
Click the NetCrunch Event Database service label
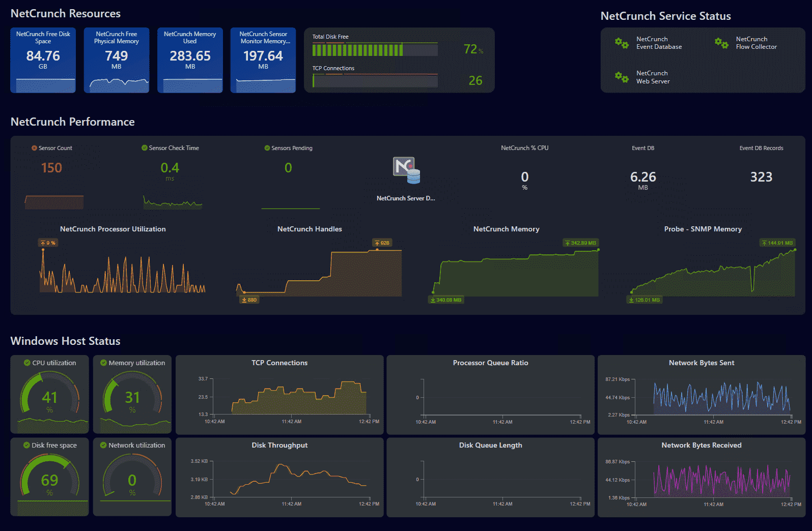coord(659,43)
